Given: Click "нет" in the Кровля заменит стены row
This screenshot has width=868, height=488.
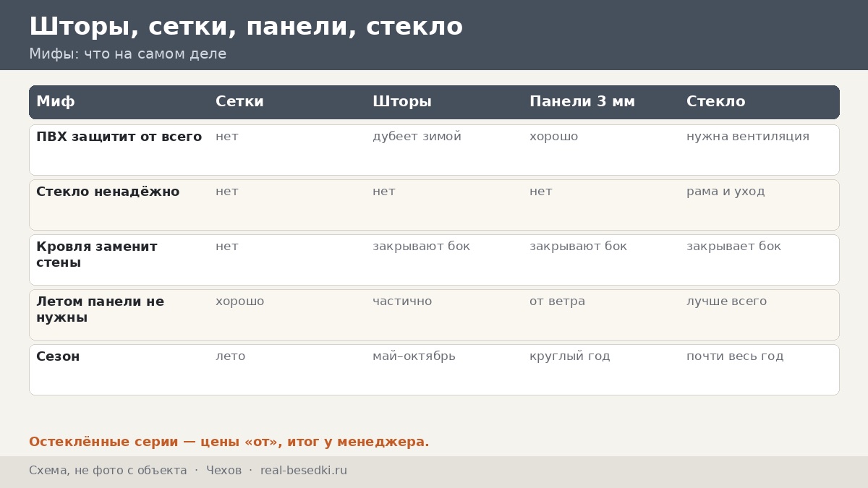Looking at the screenshot, I should point(226,247).
